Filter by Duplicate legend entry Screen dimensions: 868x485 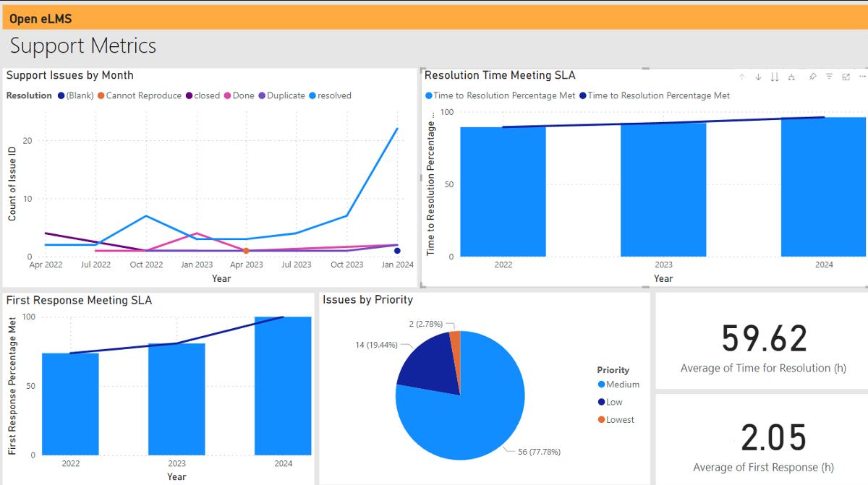tap(281, 95)
